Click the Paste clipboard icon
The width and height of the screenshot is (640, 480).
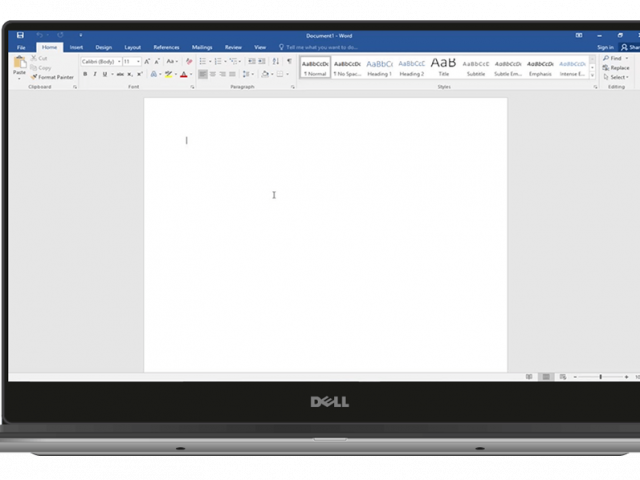pyautogui.click(x=19, y=66)
